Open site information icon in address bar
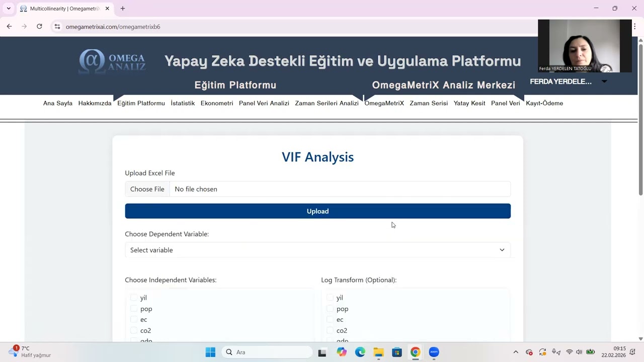Image resolution: width=644 pixels, height=362 pixels. point(57,27)
